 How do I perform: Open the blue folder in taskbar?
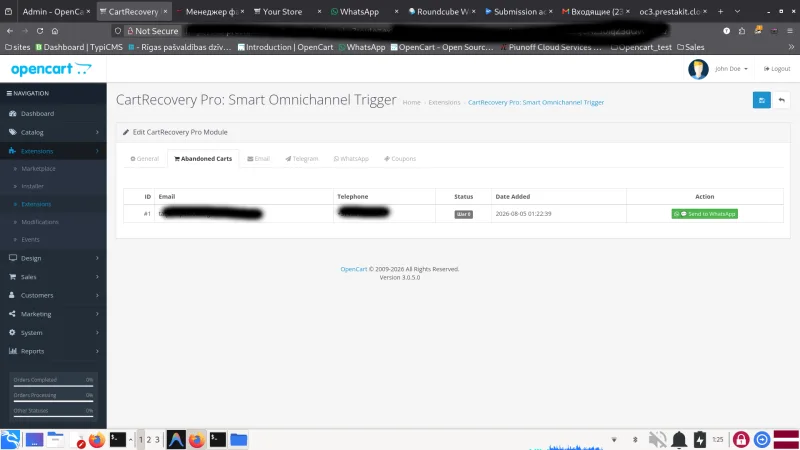coord(238,439)
